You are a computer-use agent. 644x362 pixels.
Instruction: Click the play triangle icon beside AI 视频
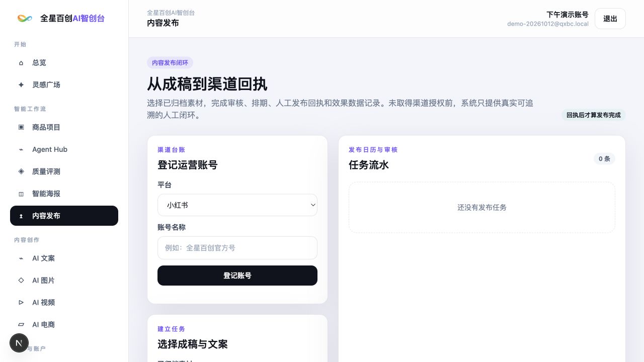21,302
